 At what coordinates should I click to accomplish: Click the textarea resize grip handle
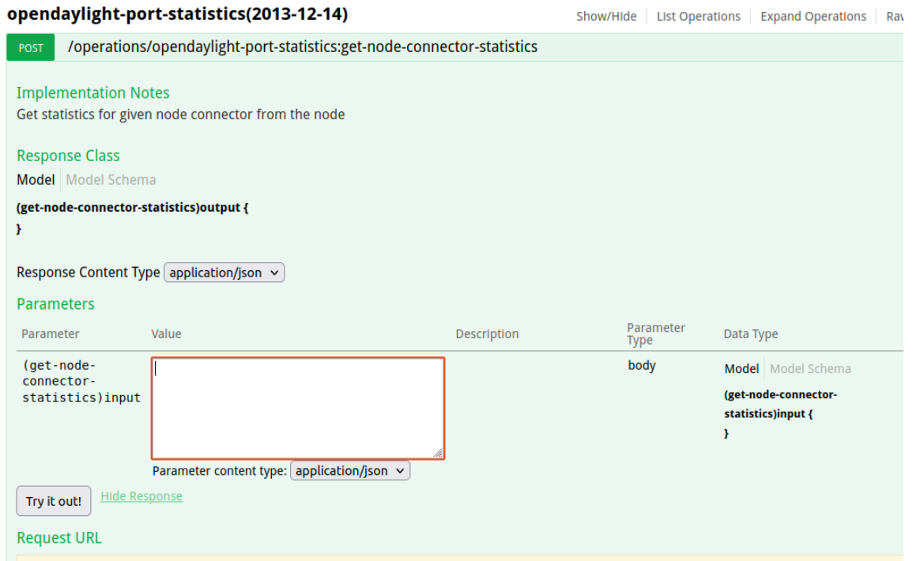point(438,453)
